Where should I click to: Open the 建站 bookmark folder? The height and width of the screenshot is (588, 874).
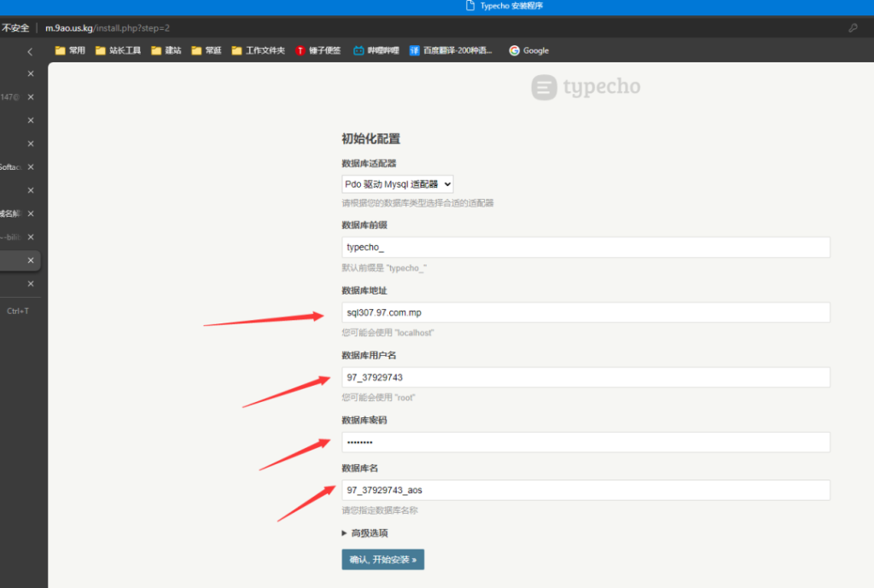(x=166, y=50)
